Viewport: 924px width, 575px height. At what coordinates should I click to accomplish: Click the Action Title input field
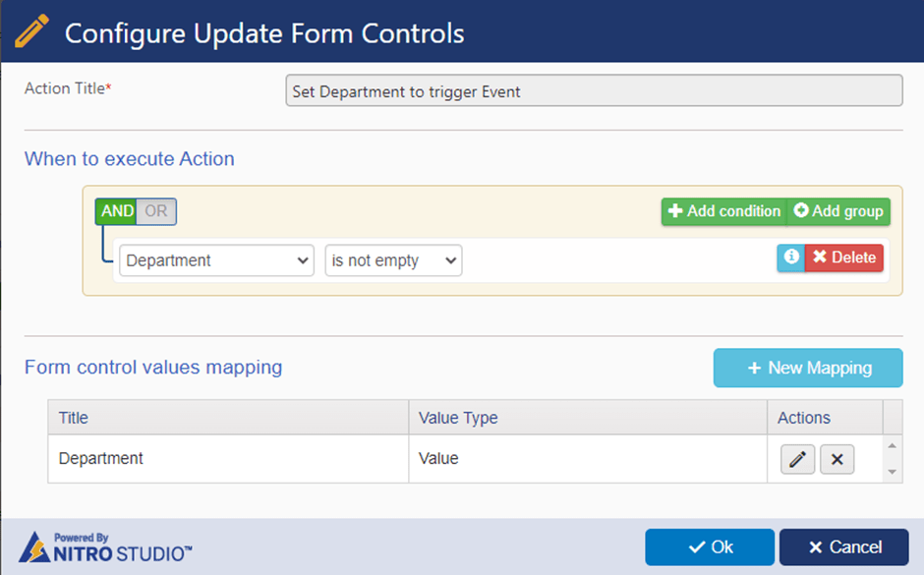(x=594, y=90)
